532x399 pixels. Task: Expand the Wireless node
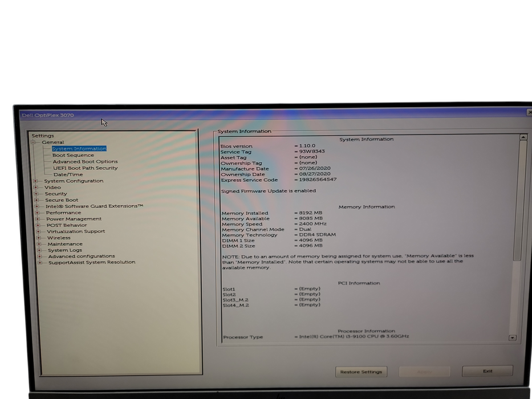point(38,238)
